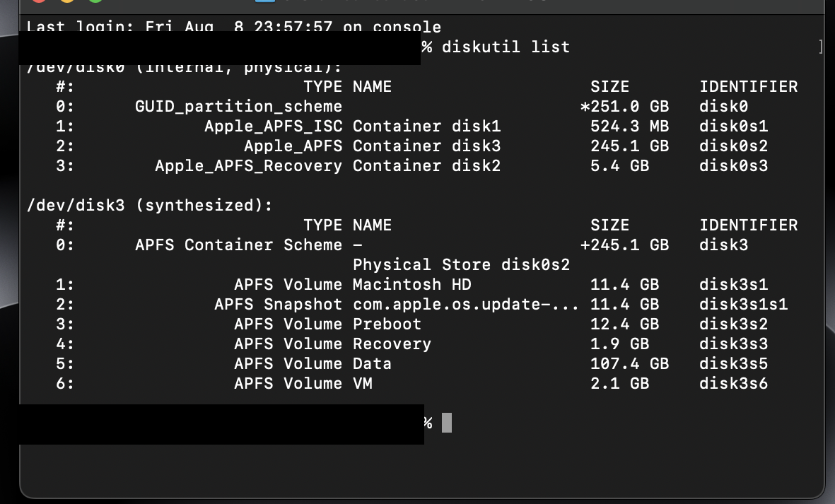Click the Preboot volume name

387,324
